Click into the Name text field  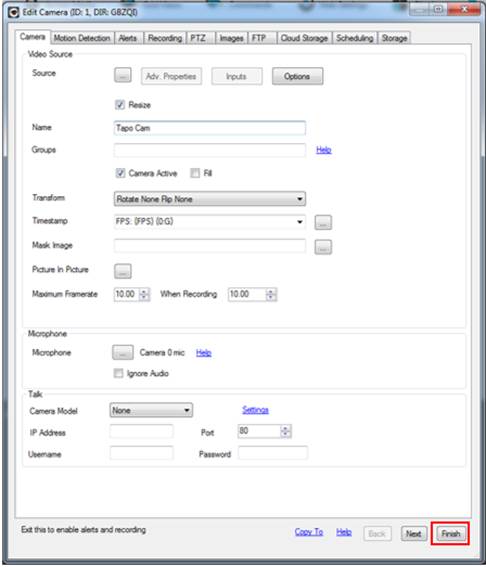(210, 128)
